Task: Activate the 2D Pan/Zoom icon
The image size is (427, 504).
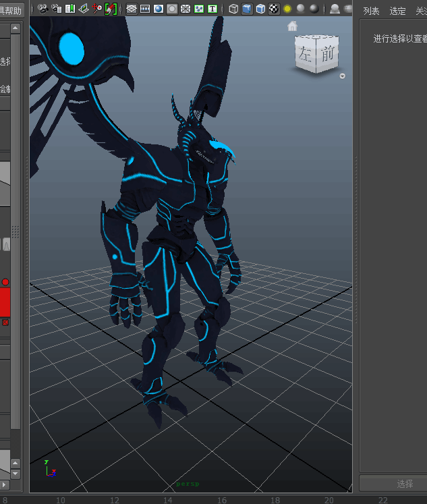Action: (96, 9)
